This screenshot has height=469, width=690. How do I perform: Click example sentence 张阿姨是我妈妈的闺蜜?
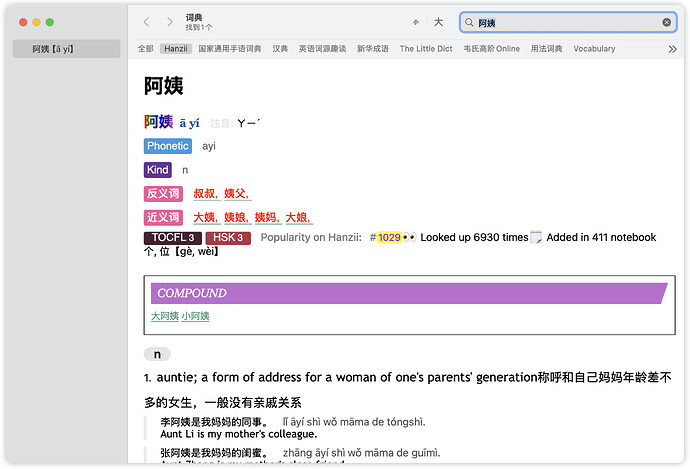pos(214,453)
